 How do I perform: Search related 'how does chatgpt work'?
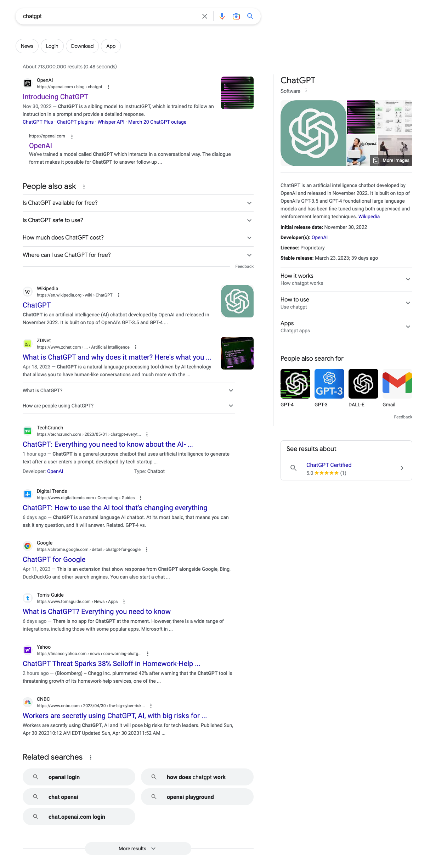pos(197,777)
